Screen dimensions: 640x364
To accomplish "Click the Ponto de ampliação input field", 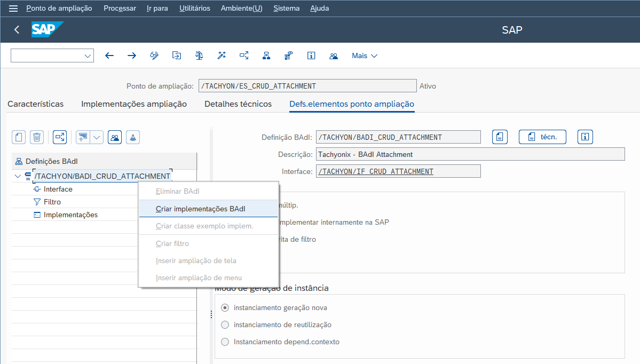I will [307, 86].
